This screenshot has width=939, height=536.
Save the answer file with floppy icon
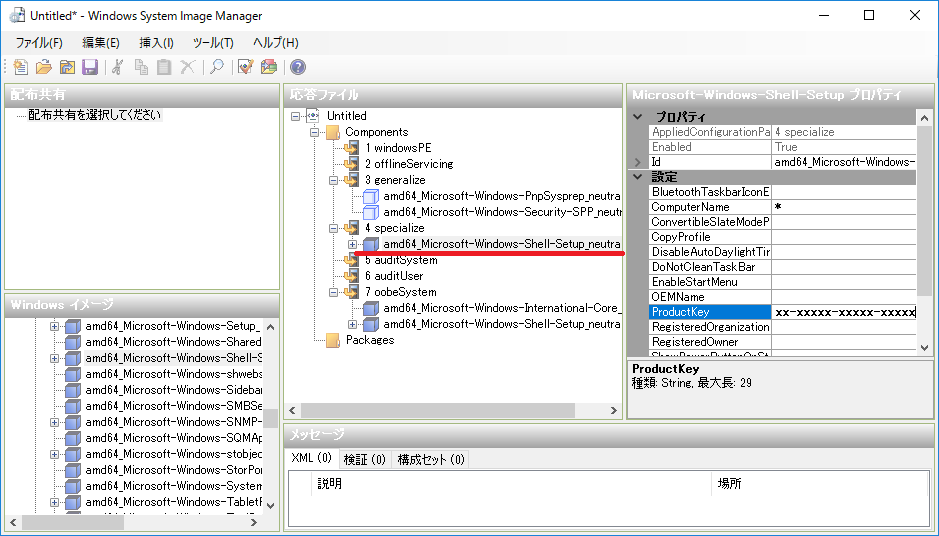tap(90, 67)
